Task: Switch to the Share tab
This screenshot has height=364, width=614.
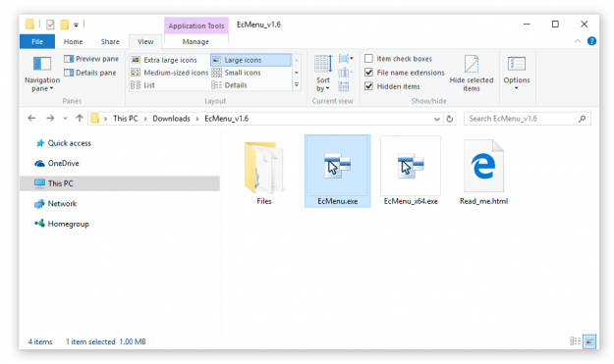Action: (110, 41)
